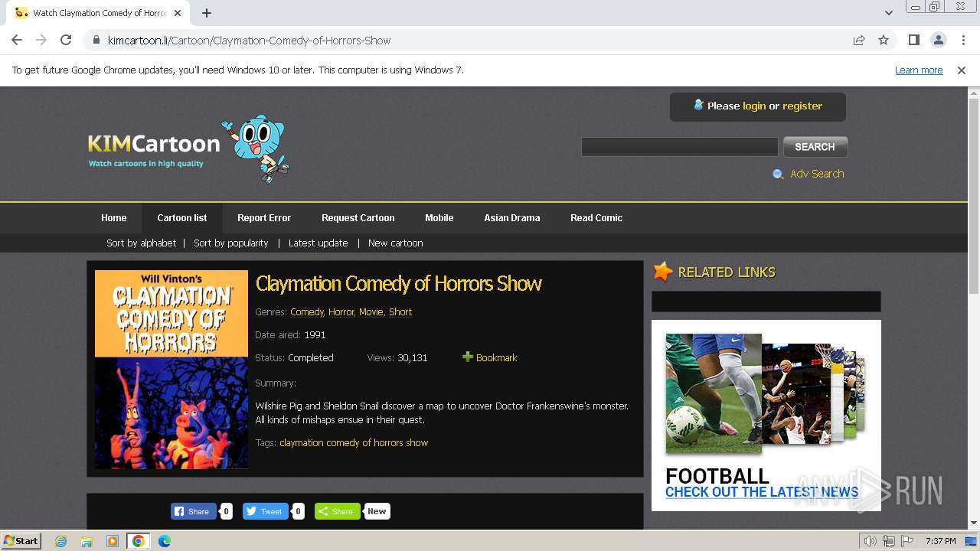This screenshot has height=551, width=980.
Task: Open Chrome side panel icon
Action: click(x=913, y=40)
